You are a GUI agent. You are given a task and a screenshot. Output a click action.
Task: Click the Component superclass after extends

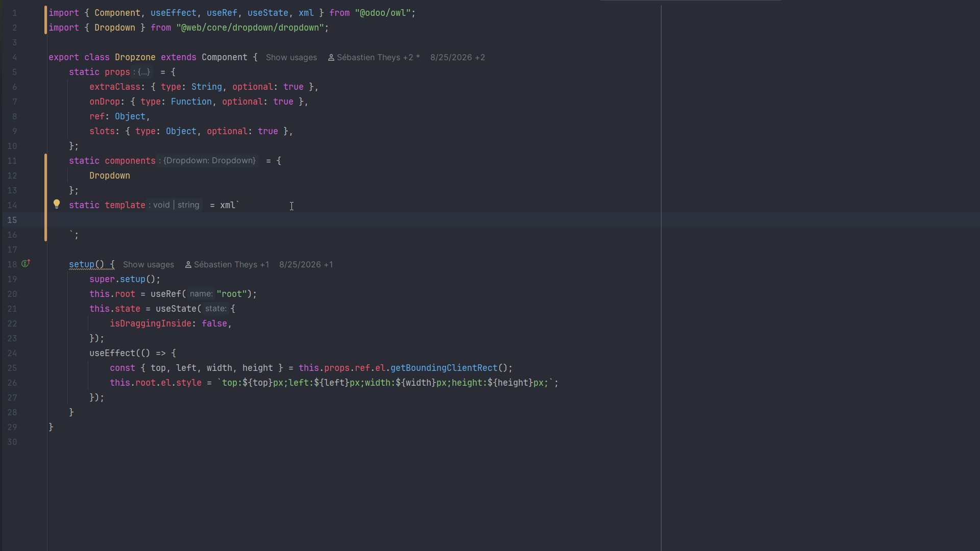pos(225,57)
